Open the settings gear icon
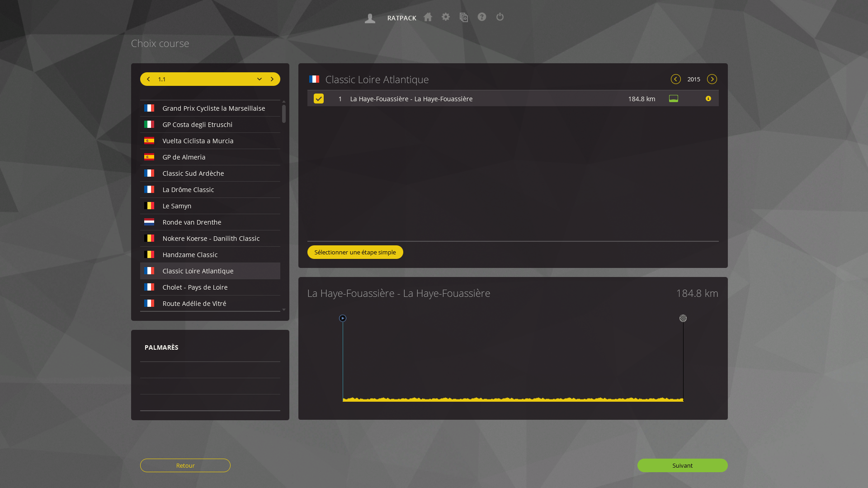The image size is (868, 488). [x=446, y=17]
